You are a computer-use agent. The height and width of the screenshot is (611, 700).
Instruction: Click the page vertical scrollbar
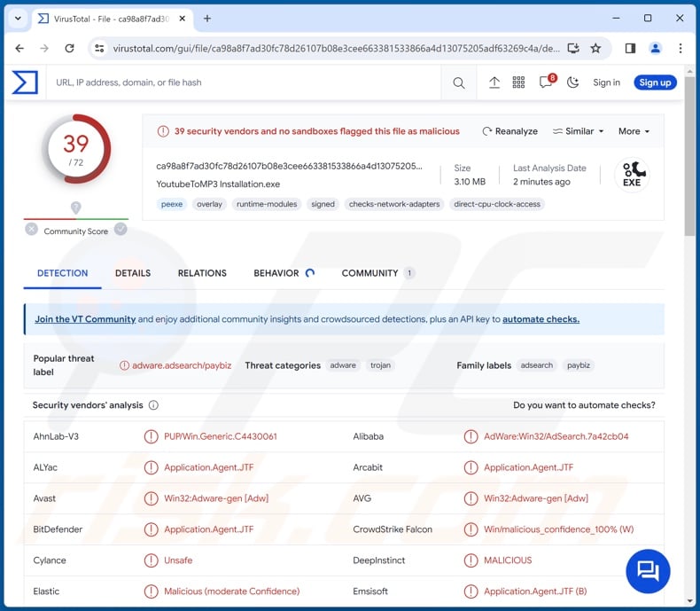pos(690,154)
